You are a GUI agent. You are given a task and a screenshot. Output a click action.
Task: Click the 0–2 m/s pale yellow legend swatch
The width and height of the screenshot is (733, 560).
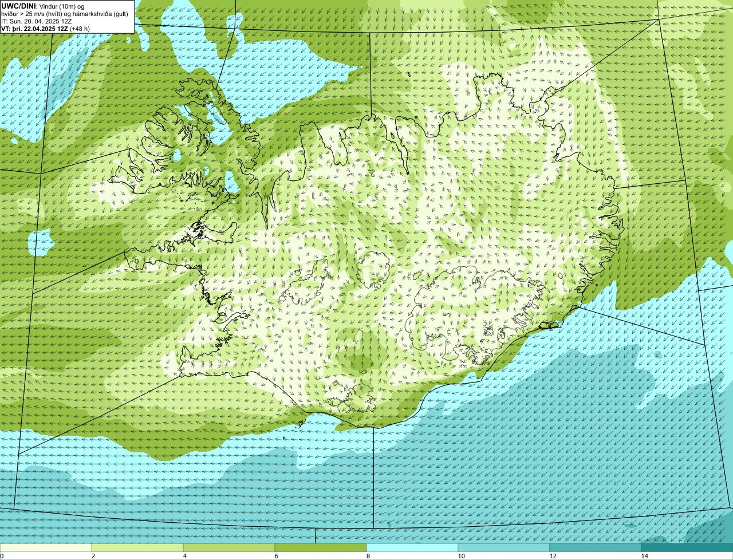click(x=46, y=547)
